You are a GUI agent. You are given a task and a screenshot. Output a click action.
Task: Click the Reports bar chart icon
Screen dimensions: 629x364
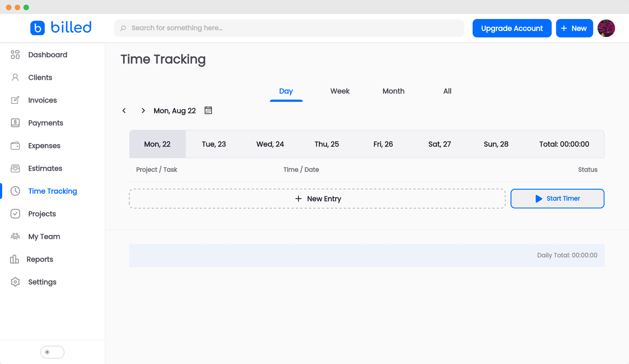click(14, 259)
